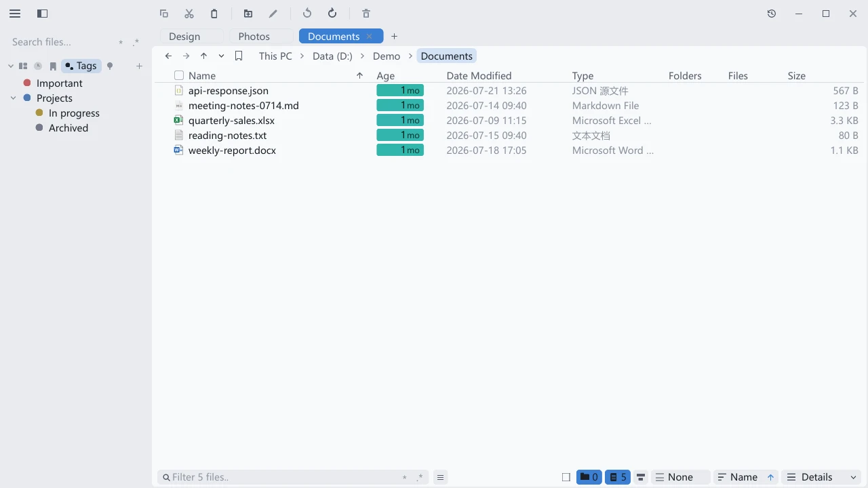Image resolution: width=868 pixels, height=488 pixels.
Task: Click the yellow In progress color dot
Action: pos(39,113)
